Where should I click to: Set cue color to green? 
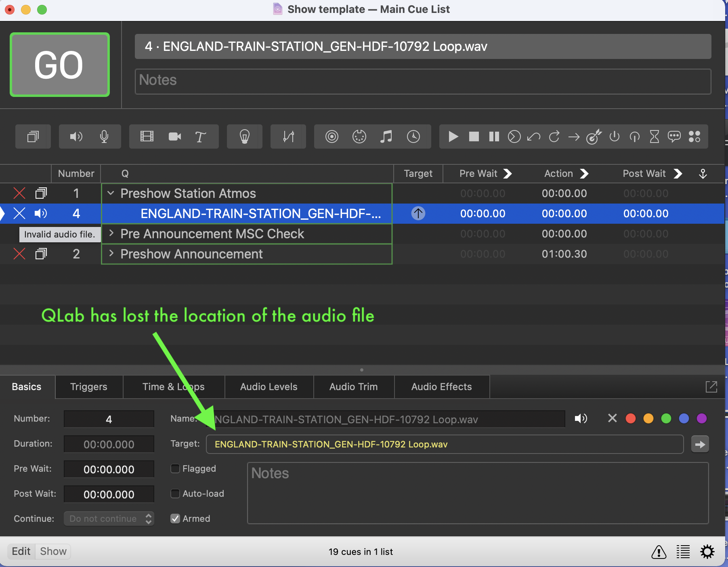coord(666,418)
